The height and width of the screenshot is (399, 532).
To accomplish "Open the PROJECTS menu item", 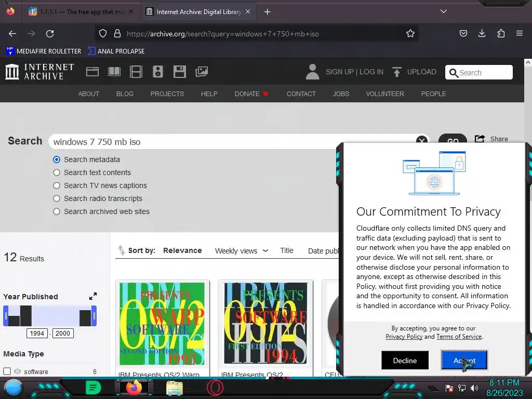I will click(167, 94).
